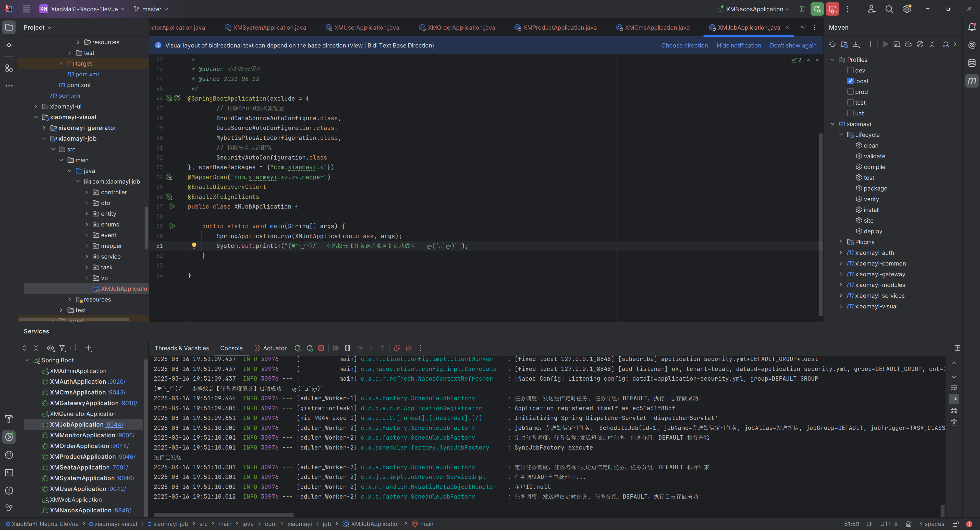Toggle scroll-to-end in the console
This screenshot has width=980, height=530.
954,399
